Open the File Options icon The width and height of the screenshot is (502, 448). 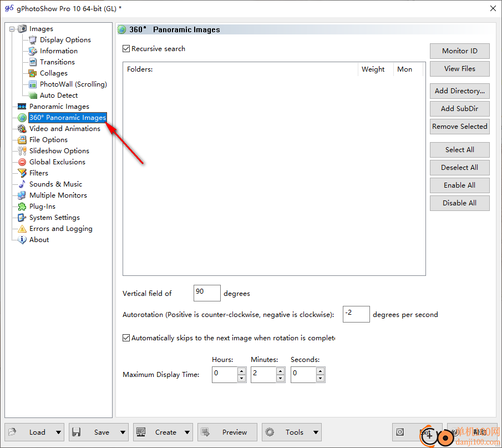(22, 140)
